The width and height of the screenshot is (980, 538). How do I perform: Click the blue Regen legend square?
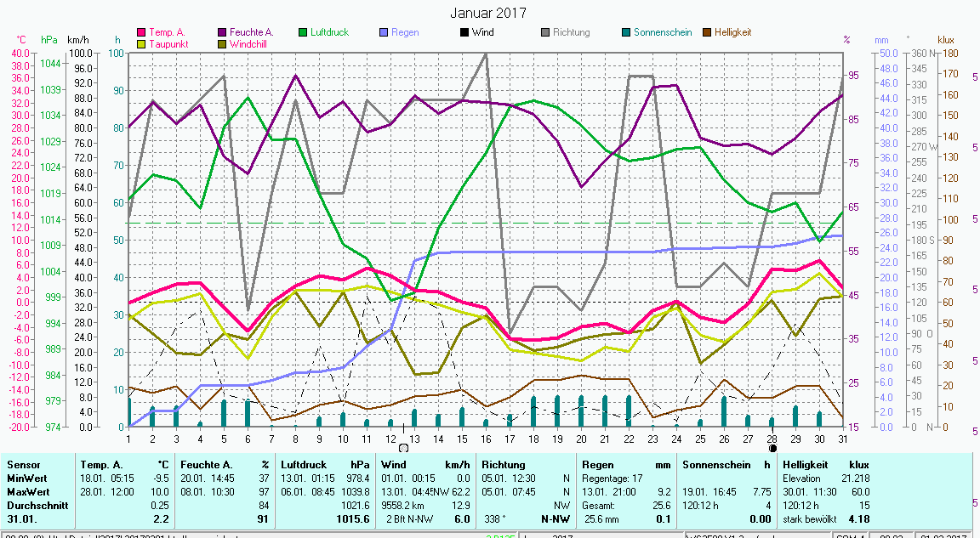coord(384,32)
